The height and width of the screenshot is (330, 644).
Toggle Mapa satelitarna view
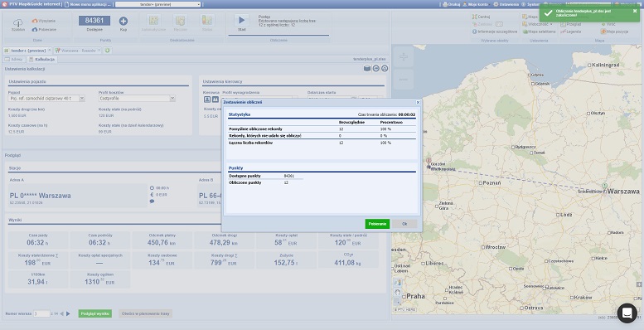[539, 32]
